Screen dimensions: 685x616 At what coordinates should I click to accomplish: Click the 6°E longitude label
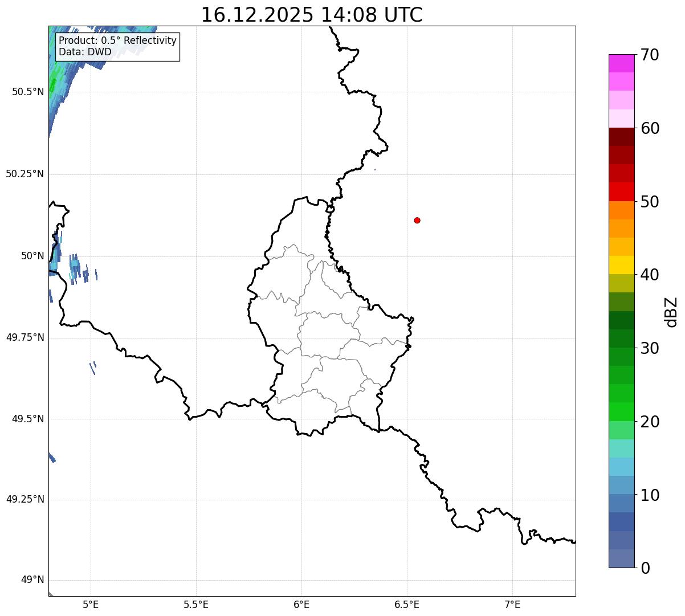301,605
